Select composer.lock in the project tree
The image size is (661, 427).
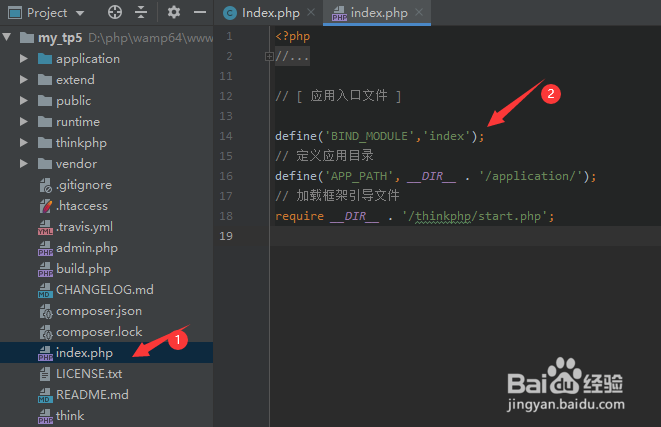[x=99, y=332]
